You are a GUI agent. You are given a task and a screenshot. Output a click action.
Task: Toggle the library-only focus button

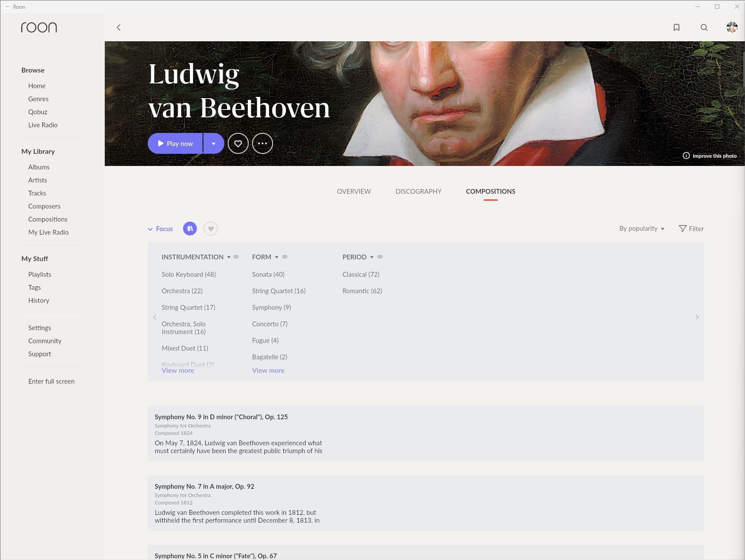point(190,229)
